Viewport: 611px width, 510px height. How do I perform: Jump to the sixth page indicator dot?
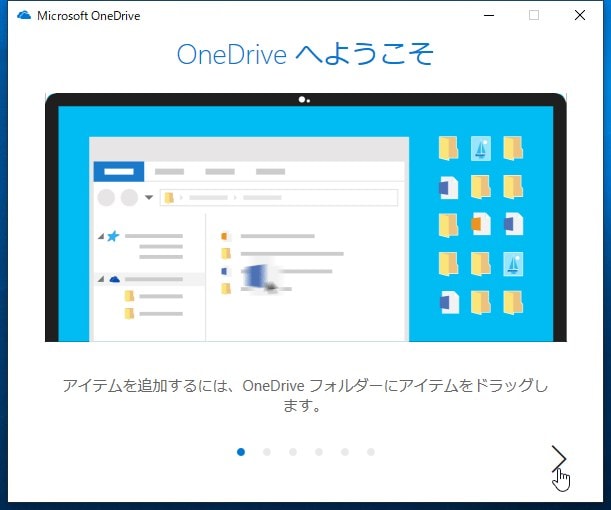[371, 452]
